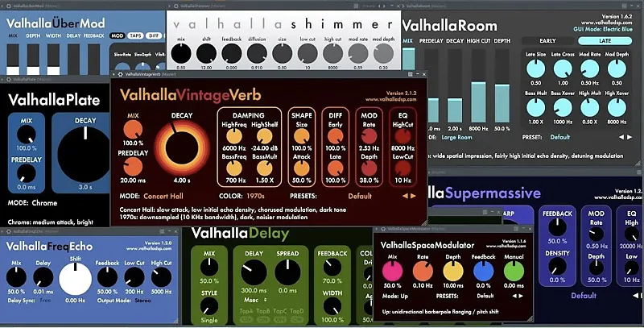This screenshot has height=328, width=644.
Task: Click the HIGH CUT bar in ValhallaRoom
Action: (x=478, y=86)
